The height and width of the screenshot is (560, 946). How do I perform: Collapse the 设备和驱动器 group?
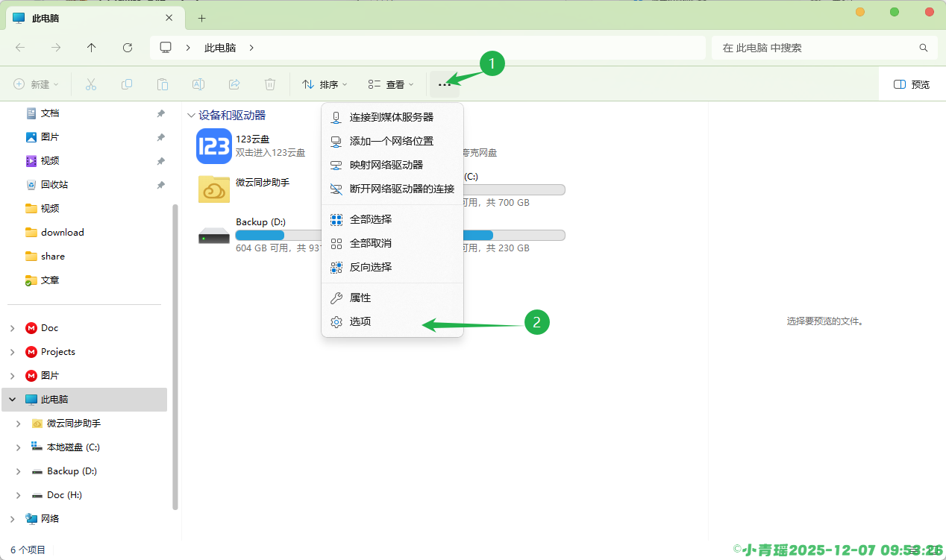[x=192, y=116]
